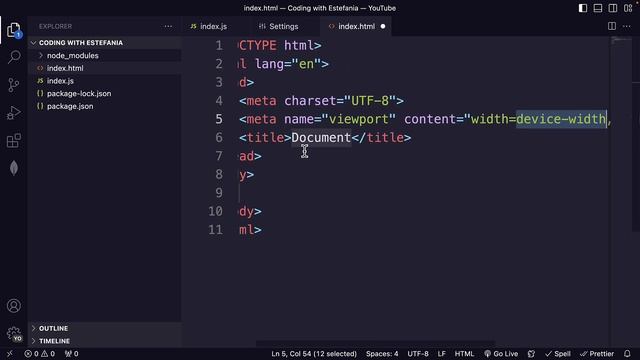Open package.json in the file tree
Viewport: 640px width, 360px height.
pos(105,106)
